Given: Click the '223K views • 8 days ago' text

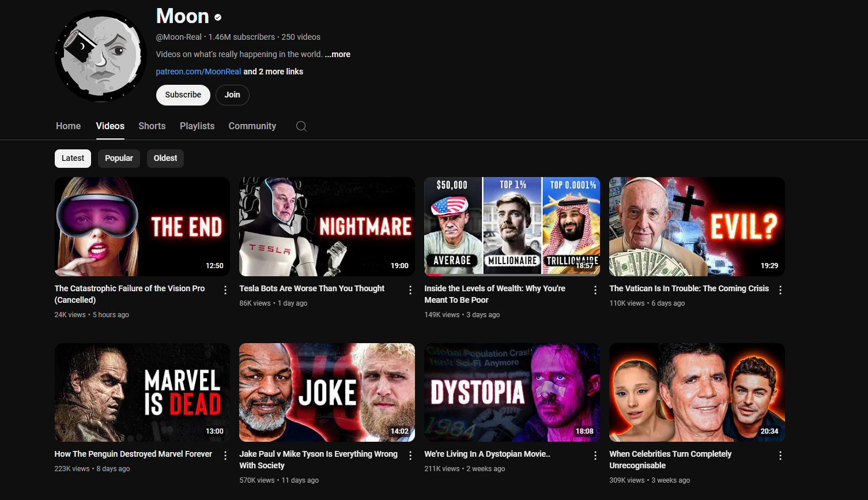Looking at the screenshot, I should [x=92, y=469].
